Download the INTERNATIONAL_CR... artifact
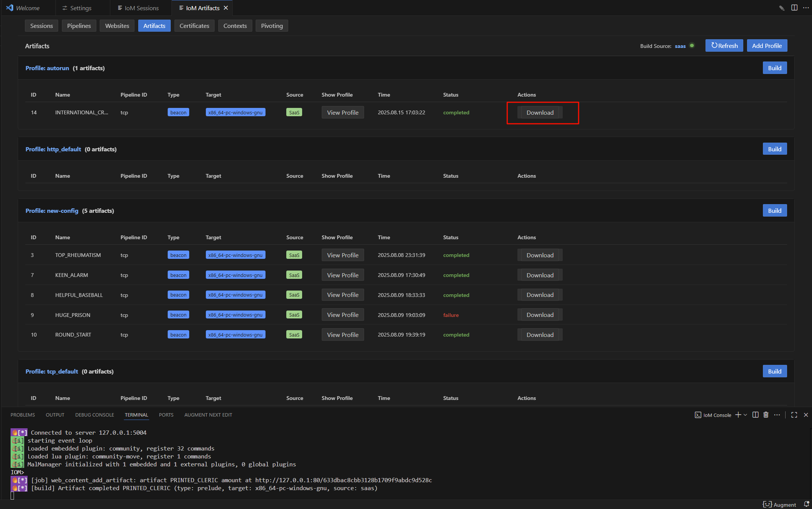Image resolution: width=812 pixels, height=509 pixels. click(540, 112)
